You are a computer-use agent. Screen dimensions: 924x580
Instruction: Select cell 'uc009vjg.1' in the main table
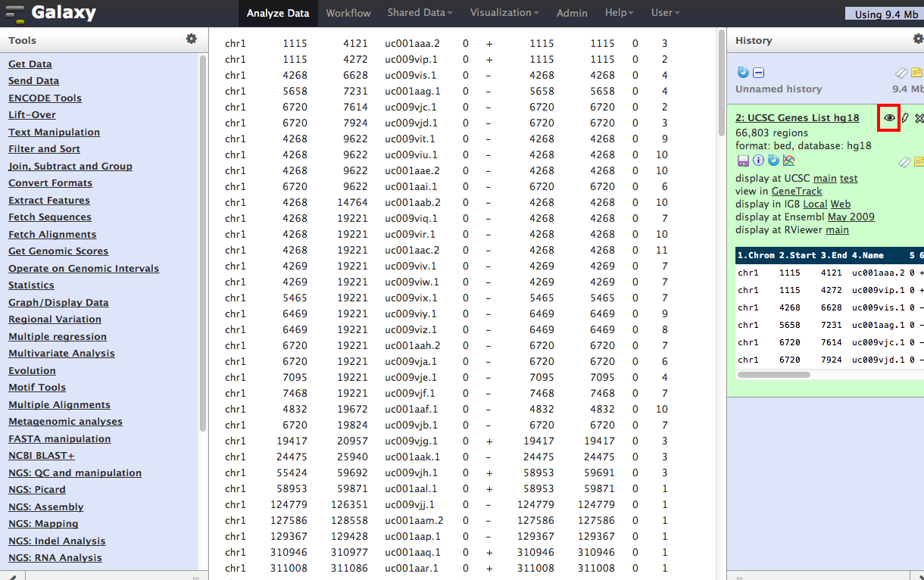point(411,441)
